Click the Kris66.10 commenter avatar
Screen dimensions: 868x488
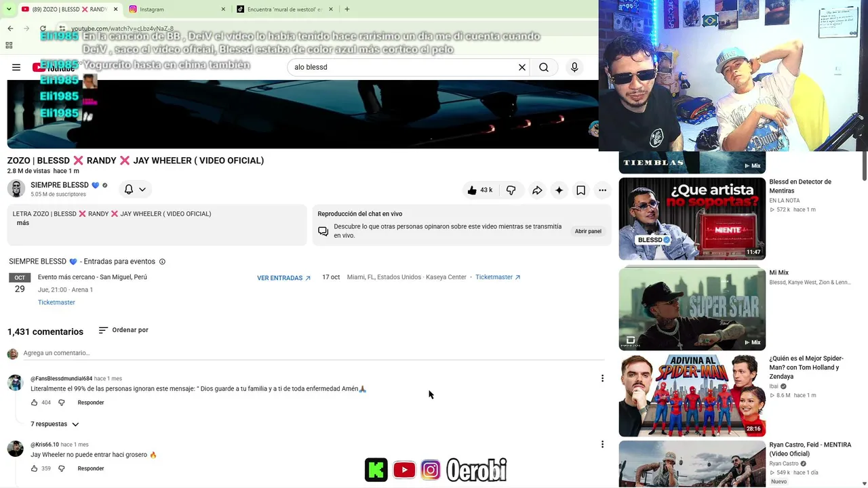[15, 449]
